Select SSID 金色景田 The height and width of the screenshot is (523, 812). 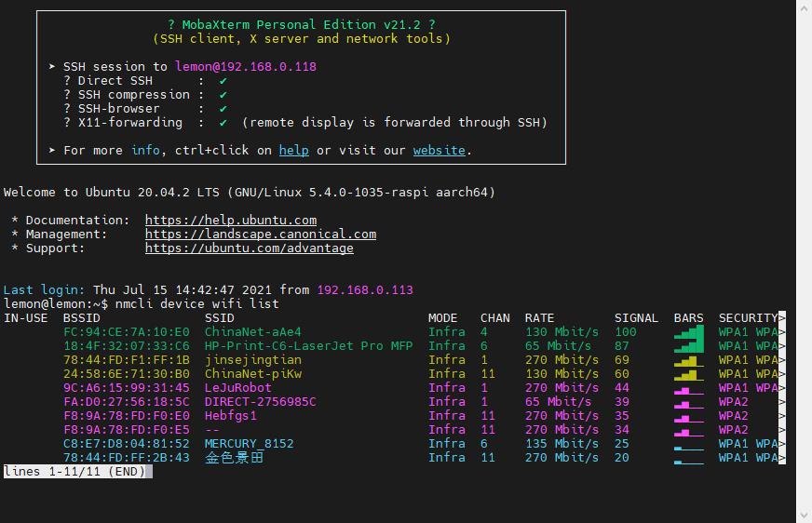[x=234, y=457]
